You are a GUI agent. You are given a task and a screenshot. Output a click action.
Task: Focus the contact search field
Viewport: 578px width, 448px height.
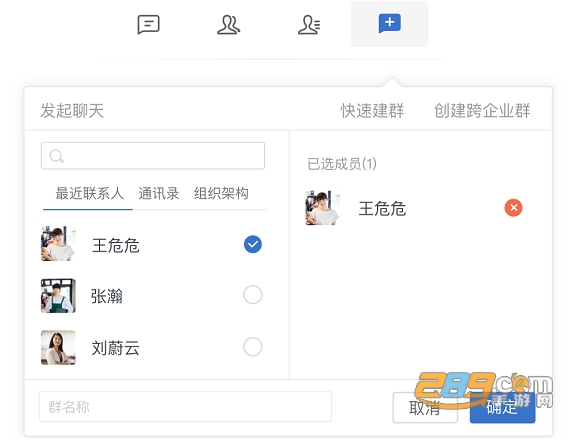(153, 156)
